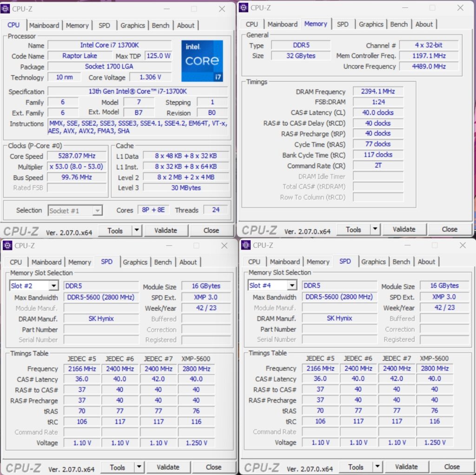Click Validate button in Slot #2 window
Image resolution: width=476 pixels, height=475 pixels.
point(168,467)
